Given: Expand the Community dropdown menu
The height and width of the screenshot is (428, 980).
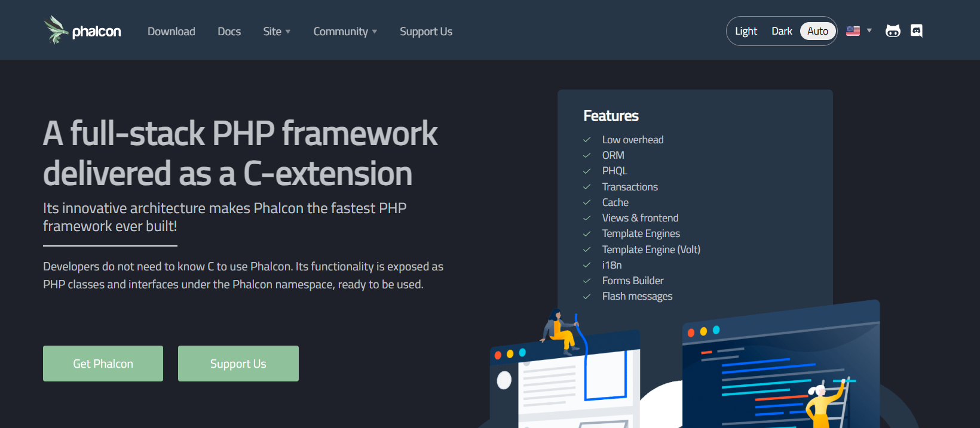Looking at the screenshot, I should click(x=345, y=32).
